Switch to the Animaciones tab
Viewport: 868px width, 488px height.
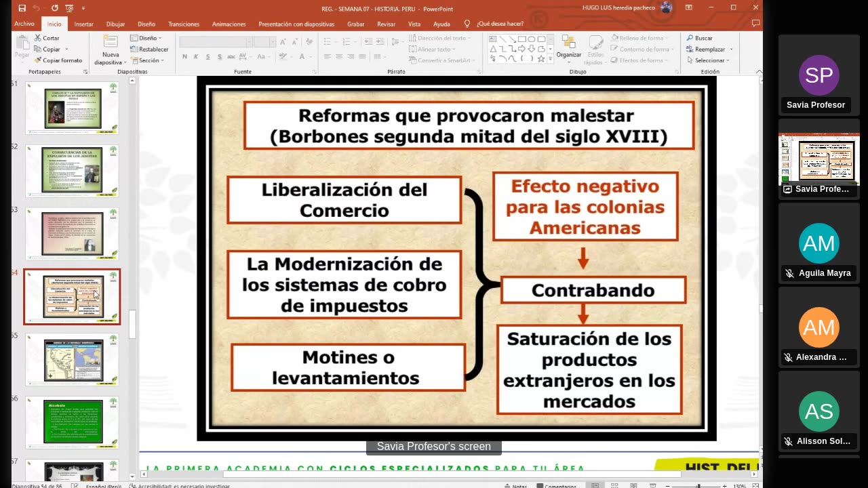click(x=229, y=24)
